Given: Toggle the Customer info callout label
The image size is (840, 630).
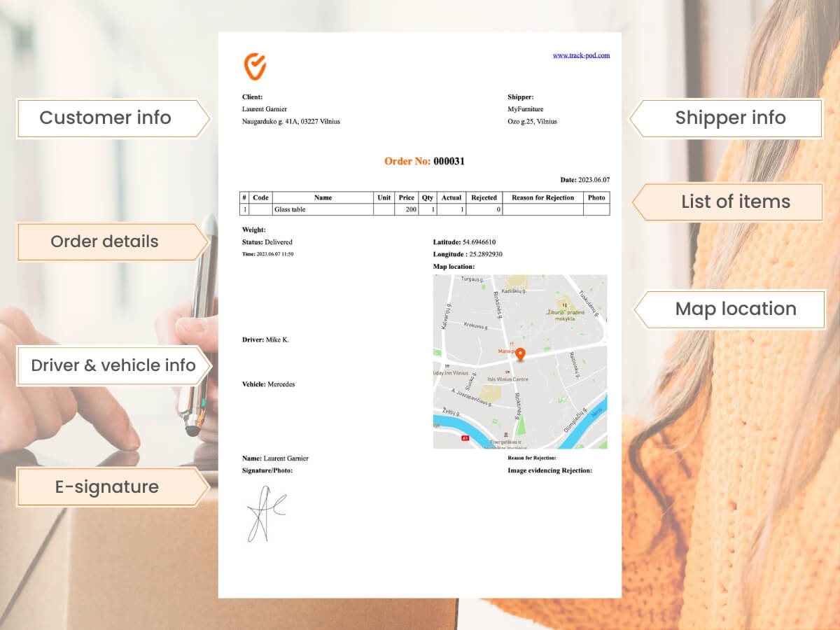Looking at the screenshot, I should click(105, 118).
